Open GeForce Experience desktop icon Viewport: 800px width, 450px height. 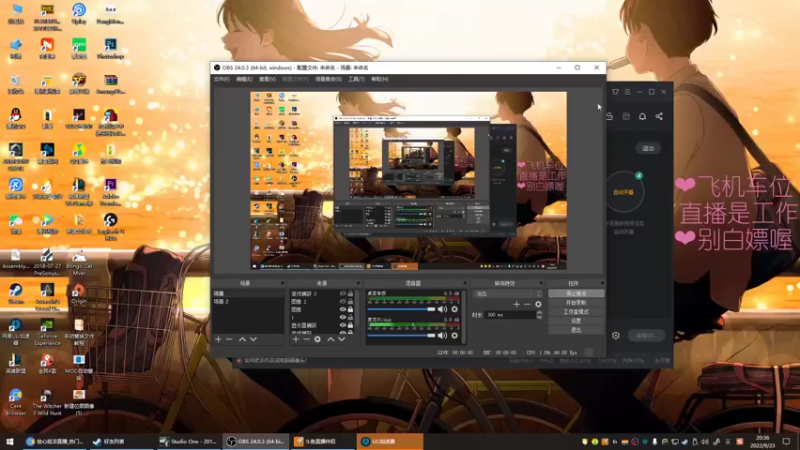pos(47,333)
